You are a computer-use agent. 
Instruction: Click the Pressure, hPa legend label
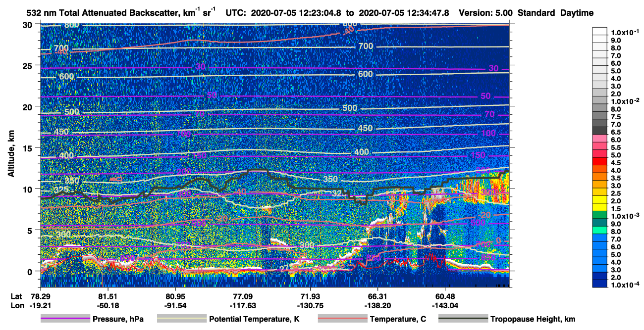click(118, 319)
